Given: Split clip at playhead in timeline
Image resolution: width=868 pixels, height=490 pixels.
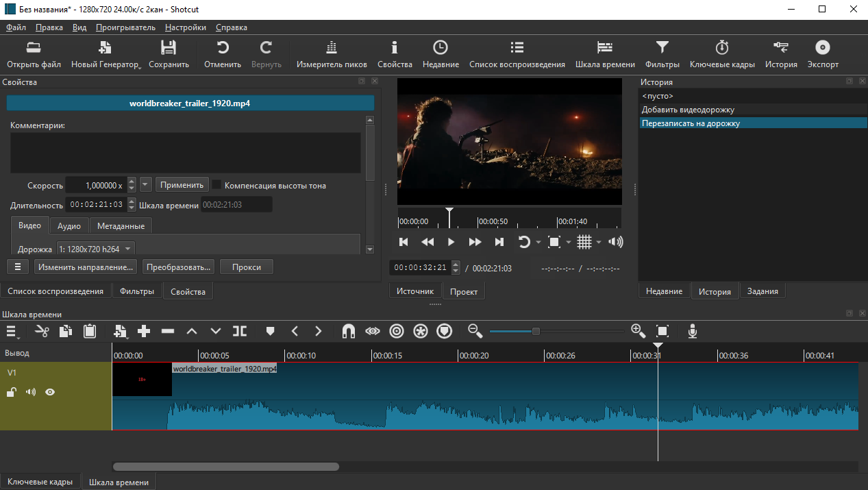Looking at the screenshot, I should pos(240,331).
